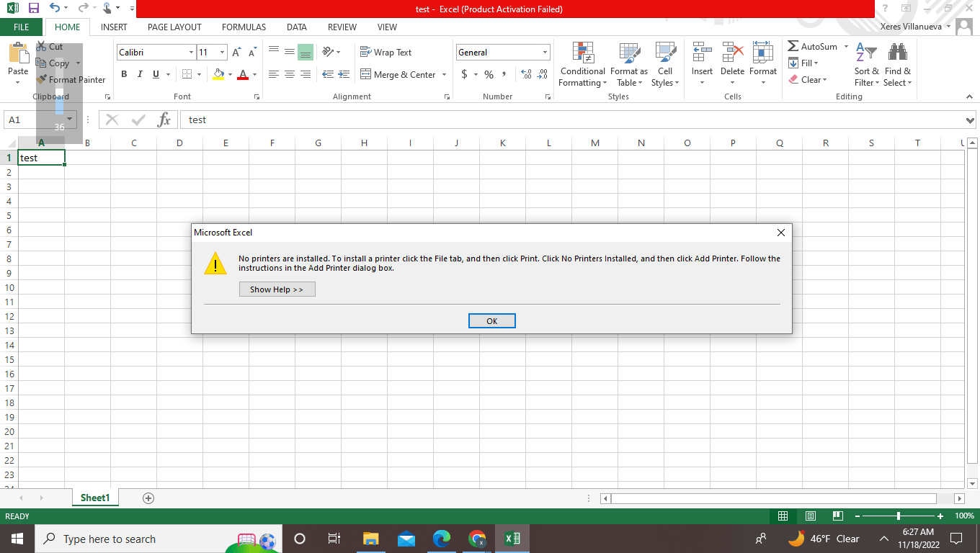The width and height of the screenshot is (980, 553).
Task: Toggle Wrap Text
Action: pos(386,52)
